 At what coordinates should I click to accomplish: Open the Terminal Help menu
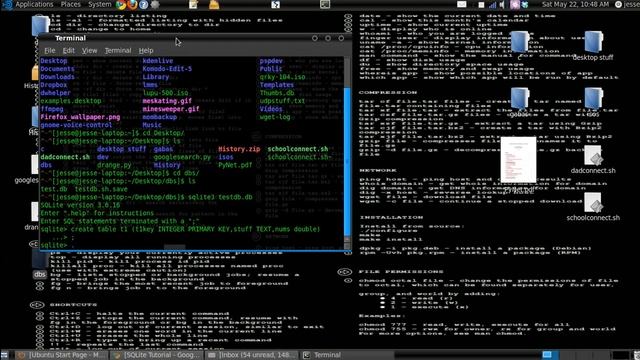pyautogui.click(x=146, y=51)
